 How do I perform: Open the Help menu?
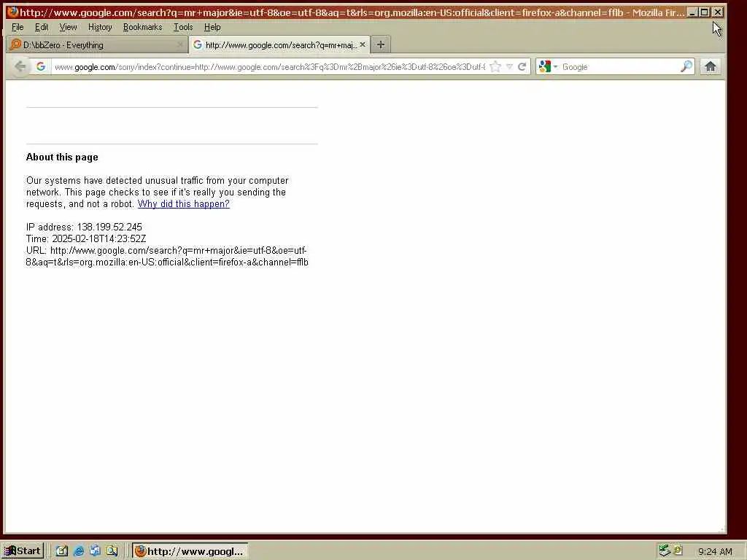tap(212, 27)
